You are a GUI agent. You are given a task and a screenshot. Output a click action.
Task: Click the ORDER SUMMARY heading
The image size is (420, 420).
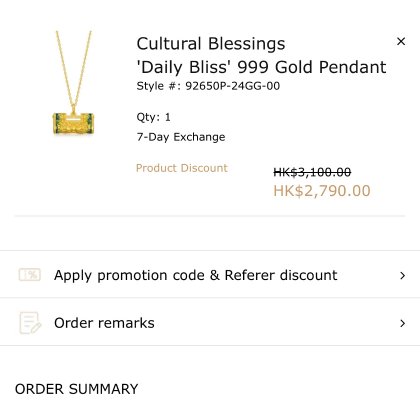76,389
